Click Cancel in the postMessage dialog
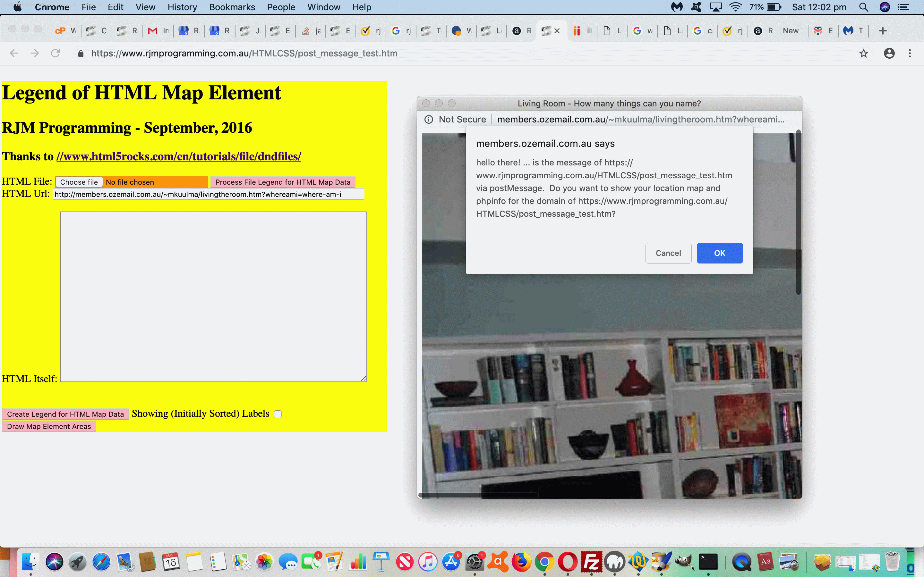 669,253
